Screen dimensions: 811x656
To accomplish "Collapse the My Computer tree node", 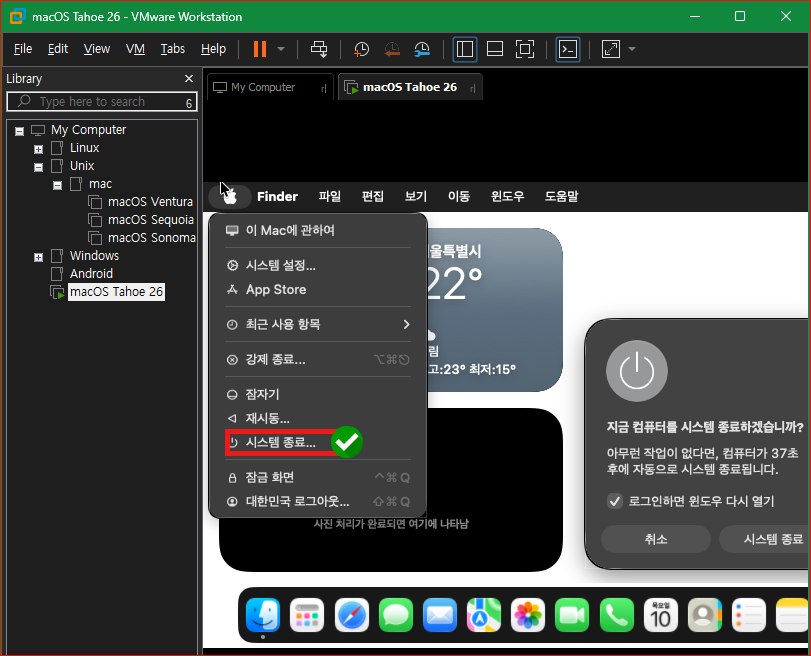I will [x=19, y=131].
